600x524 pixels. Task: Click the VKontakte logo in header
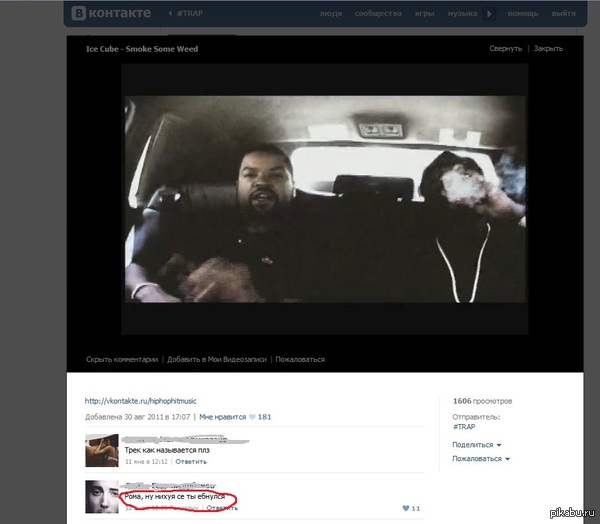coord(111,13)
